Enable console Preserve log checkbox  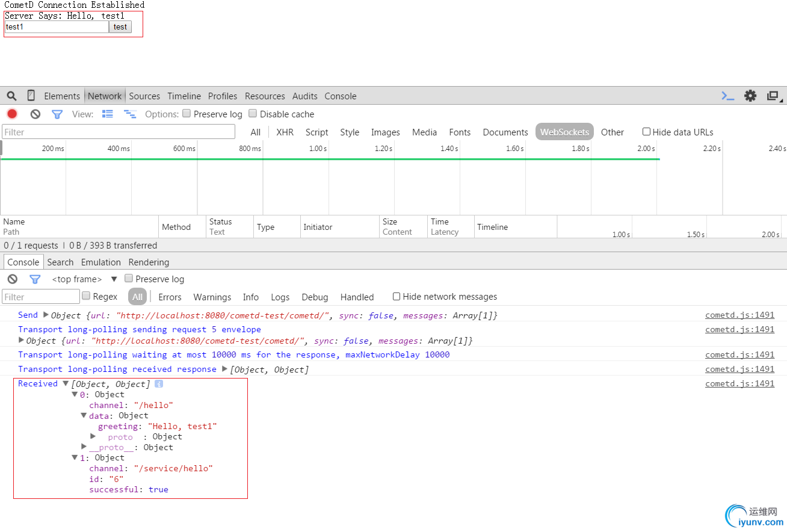click(x=129, y=278)
